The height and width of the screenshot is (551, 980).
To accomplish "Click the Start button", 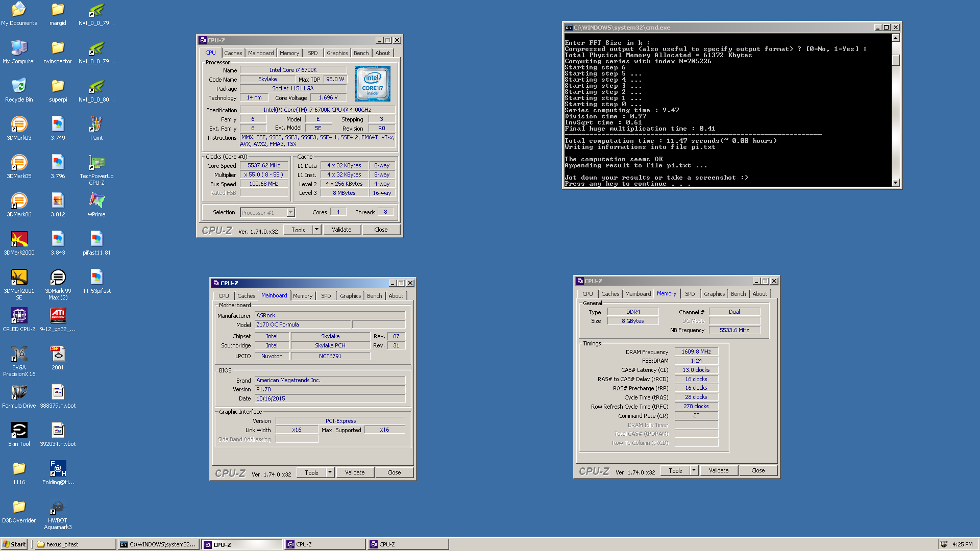I will click(14, 544).
